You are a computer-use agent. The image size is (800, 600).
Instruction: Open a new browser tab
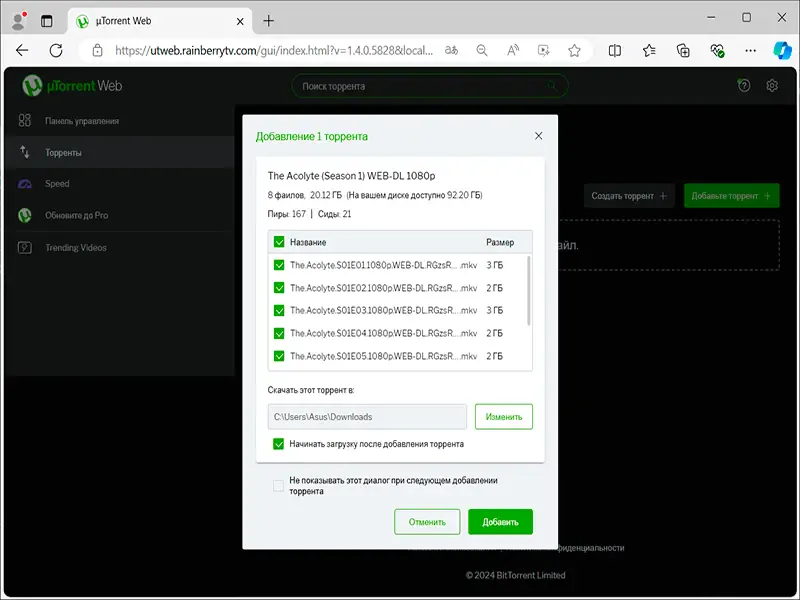[x=268, y=21]
